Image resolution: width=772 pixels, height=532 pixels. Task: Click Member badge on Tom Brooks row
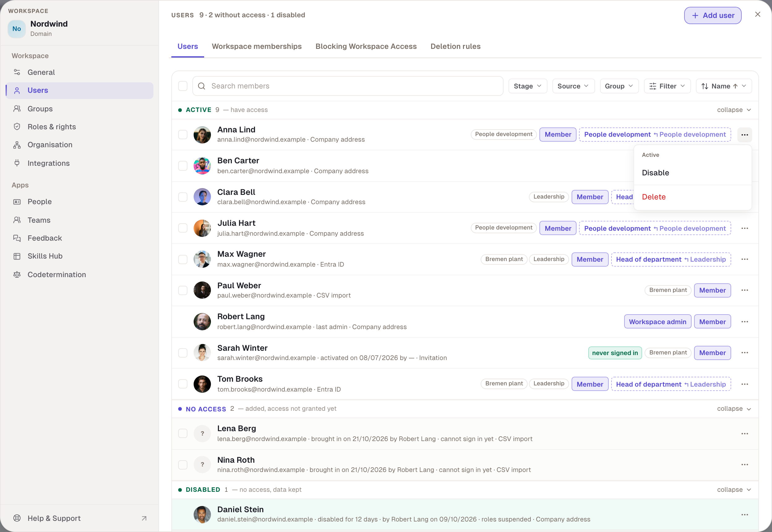590,384
